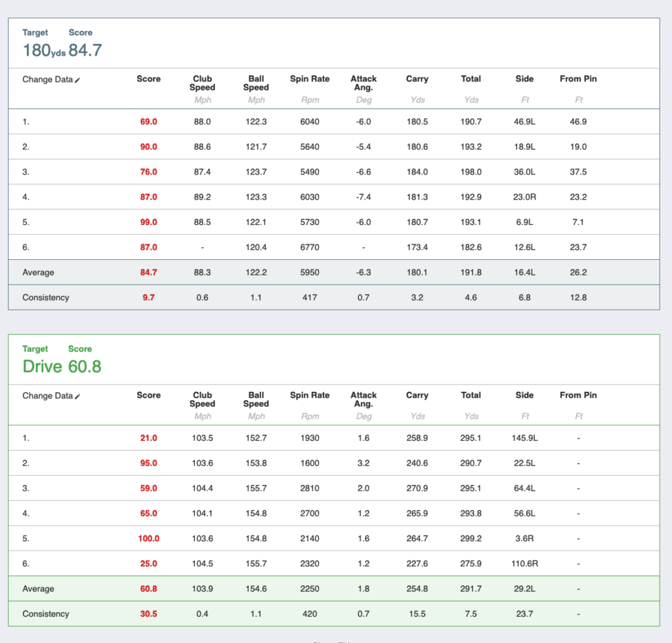This screenshot has height=643, width=672.
Task: Click the pencil icon in the 180yds table
Action: [77, 79]
